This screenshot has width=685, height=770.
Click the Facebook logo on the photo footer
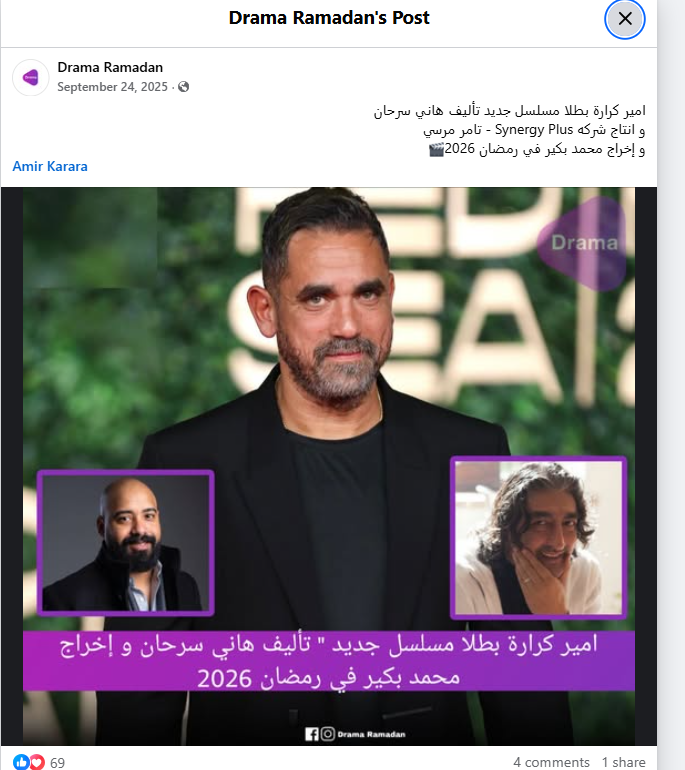click(312, 734)
